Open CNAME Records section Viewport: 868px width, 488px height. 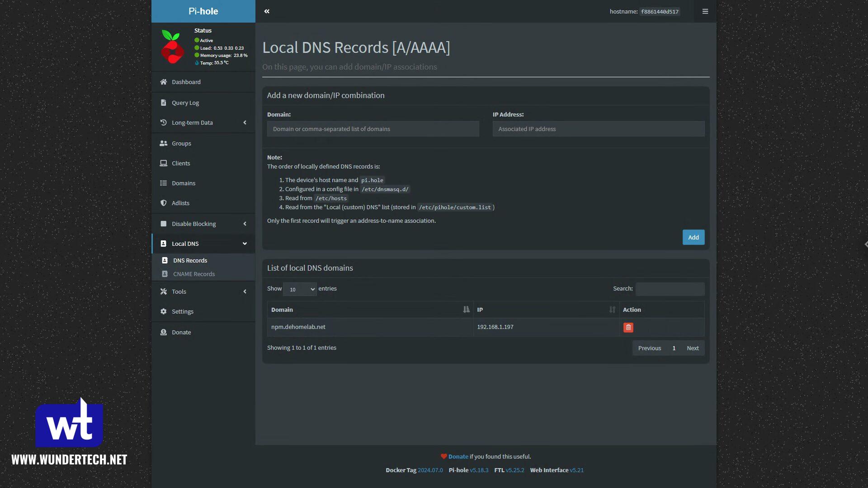(194, 273)
